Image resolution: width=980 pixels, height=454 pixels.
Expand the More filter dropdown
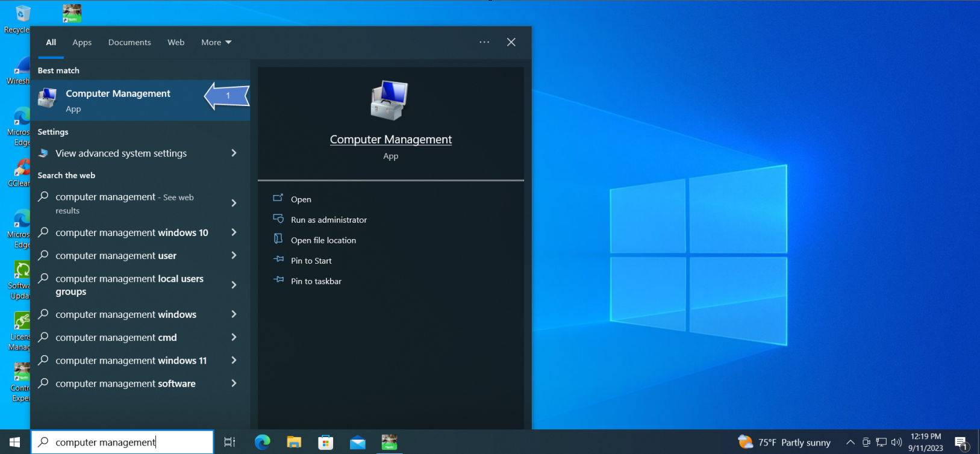[216, 42]
